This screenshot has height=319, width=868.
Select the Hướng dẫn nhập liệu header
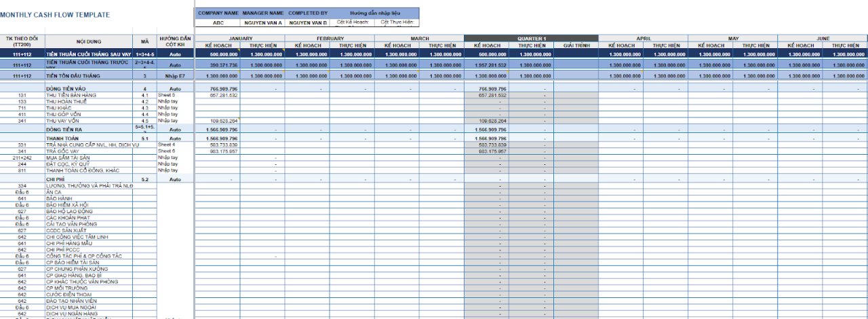[x=374, y=13]
